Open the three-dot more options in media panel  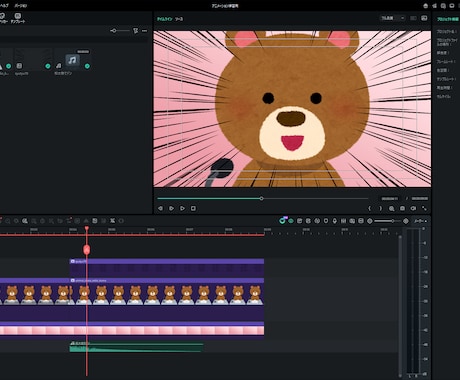pyautogui.click(x=144, y=31)
